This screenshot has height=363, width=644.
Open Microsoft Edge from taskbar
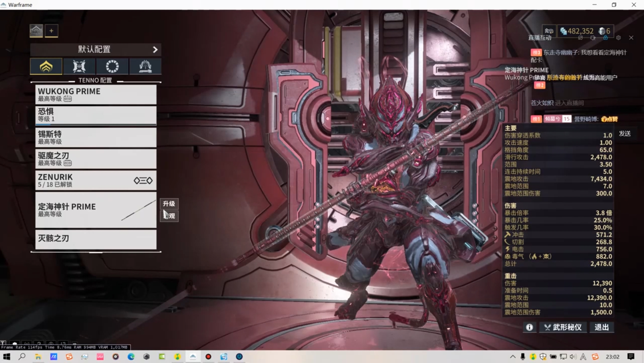click(x=131, y=357)
